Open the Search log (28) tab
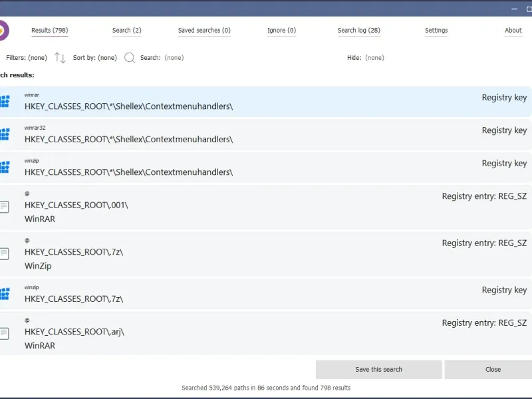The height and width of the screenshot is (399, 532). [x=359, y=30]
